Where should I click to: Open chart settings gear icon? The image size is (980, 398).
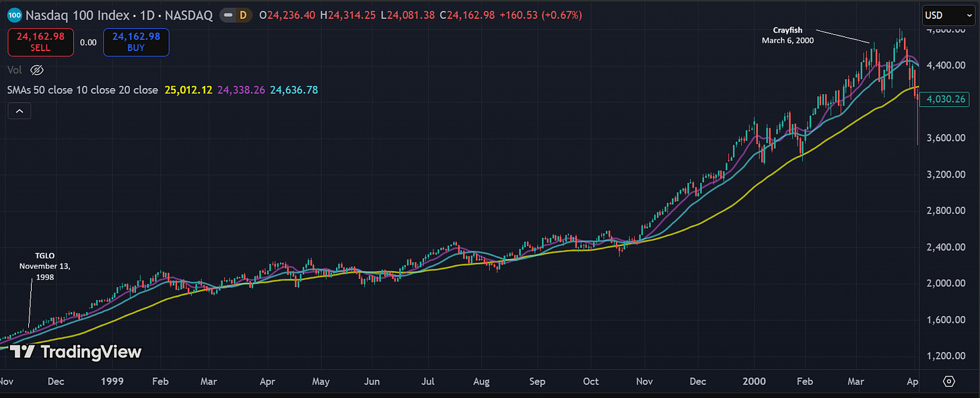(x=949, y=381)
